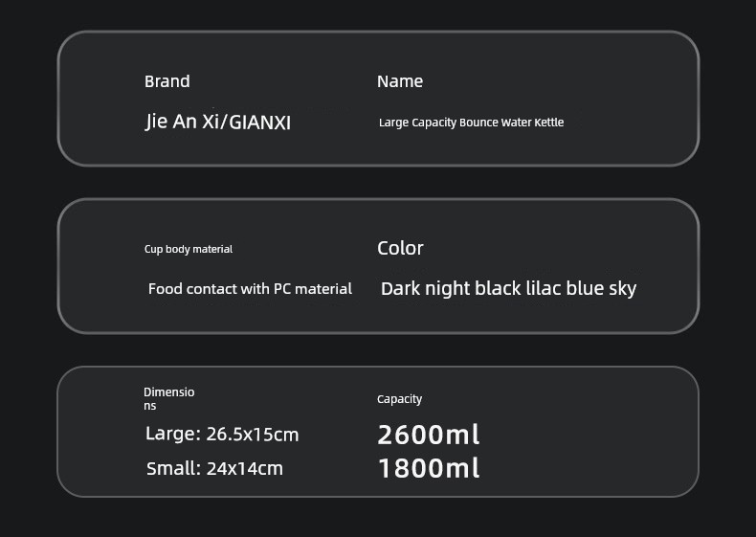
Task: Select the Large: 26.5x15cm dimension
Action: coord(222,435)
